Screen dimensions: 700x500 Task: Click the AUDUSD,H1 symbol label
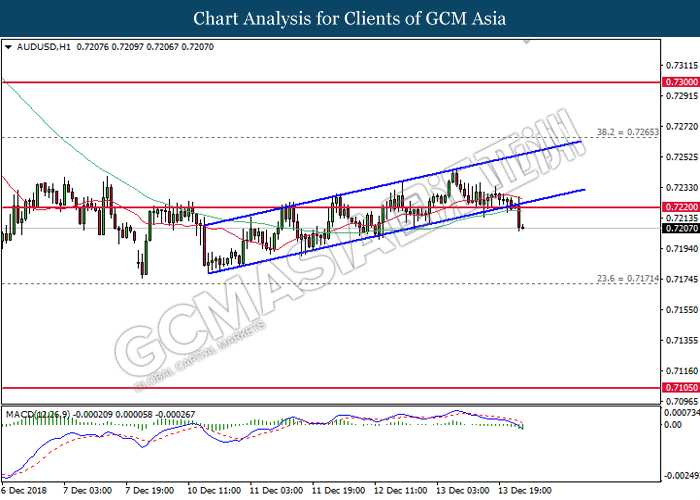point(43,47)
